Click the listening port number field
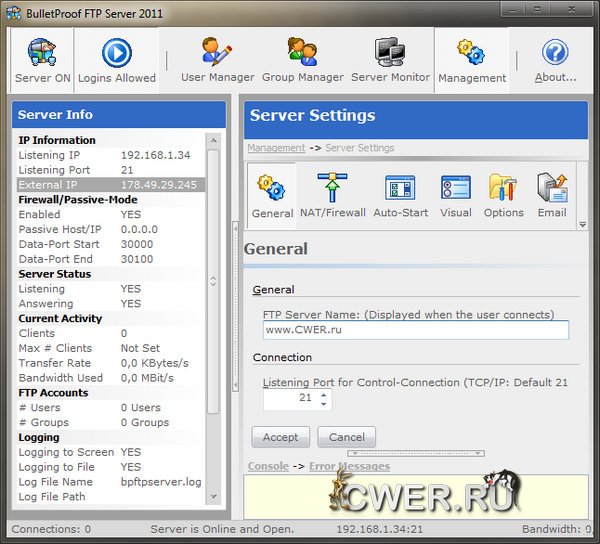The image size is (600, 544). (x=290, y=398)
